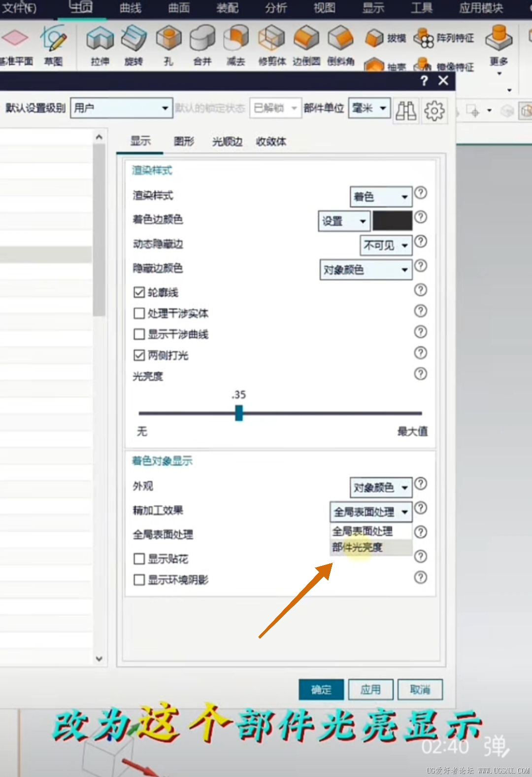Image resolution: width=532 pixels, height=777 pixels.
Task: Toggle the 两侧打光 checkbox
Action: (x=139, y=355)
